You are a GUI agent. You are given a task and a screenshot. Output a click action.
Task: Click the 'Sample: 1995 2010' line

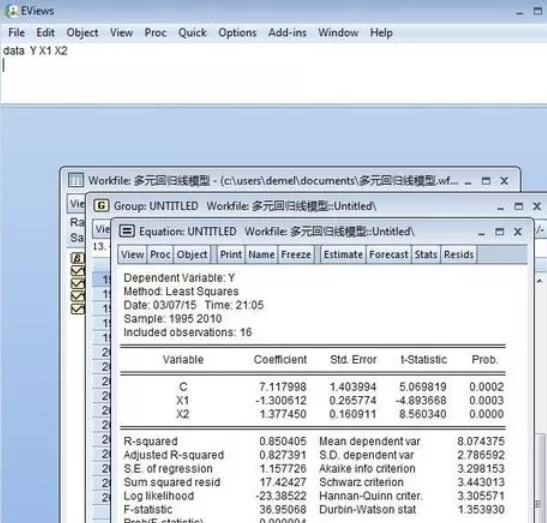click(x=173, y=319)
